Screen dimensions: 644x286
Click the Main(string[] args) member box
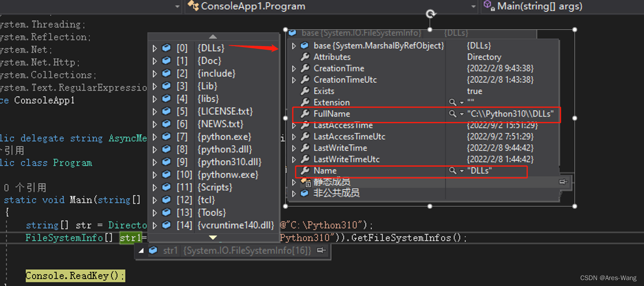tap(562, 6)
